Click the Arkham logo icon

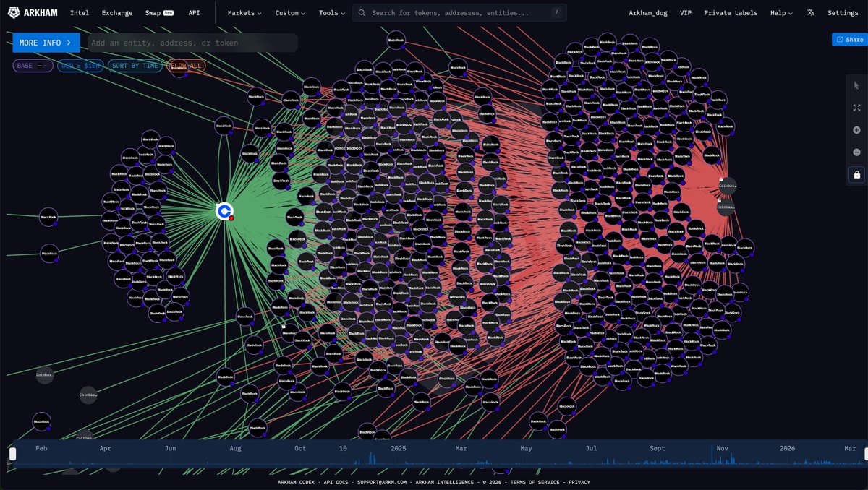tap(14, 12)
